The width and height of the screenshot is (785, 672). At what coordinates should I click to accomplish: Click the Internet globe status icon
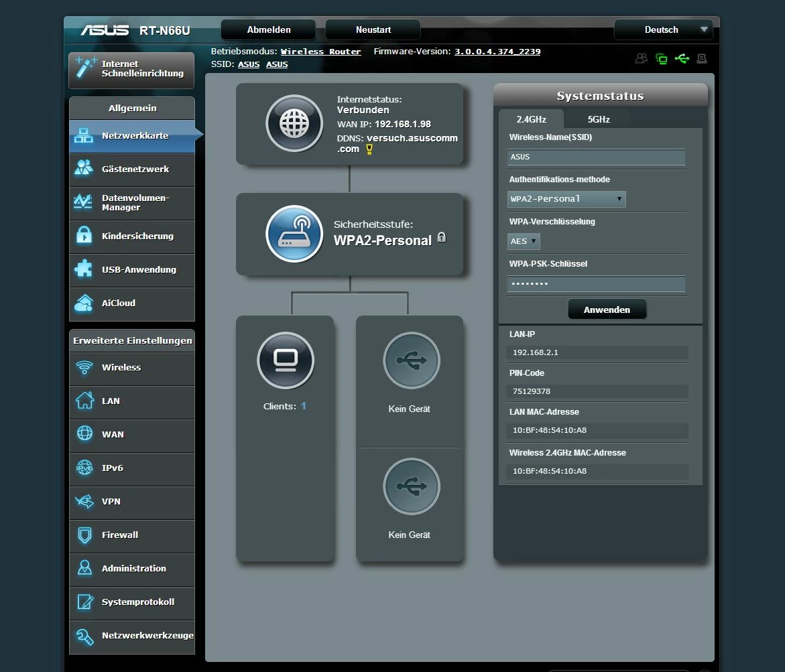point(294,123)
